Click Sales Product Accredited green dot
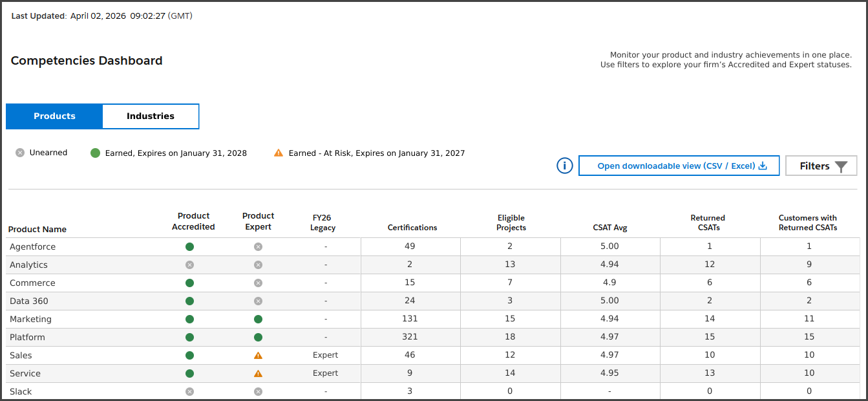Screen dimensions: 868x401 (189, 355)
